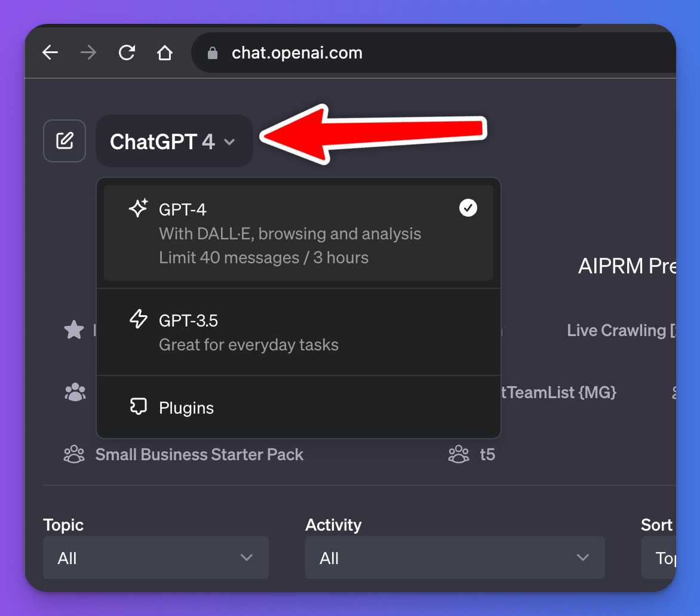
Task: Click the new chat compose icon
Action: pos(65,141)
